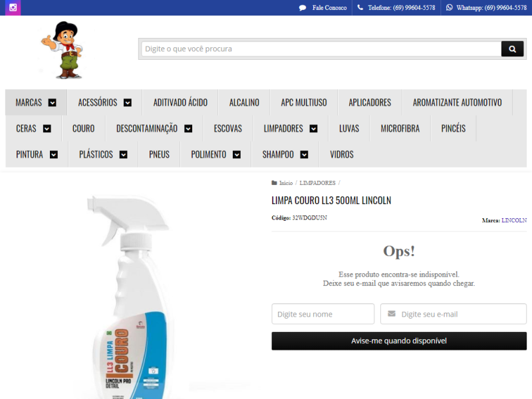This screenshot has height=399, width=532.
Task: Go to ADITIVADO ÁCIDO category
Action: pos(180,102)
